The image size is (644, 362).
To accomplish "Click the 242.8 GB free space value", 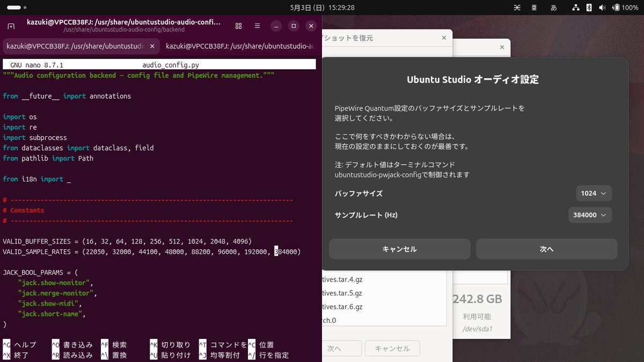I will click(x=477, y=299).
